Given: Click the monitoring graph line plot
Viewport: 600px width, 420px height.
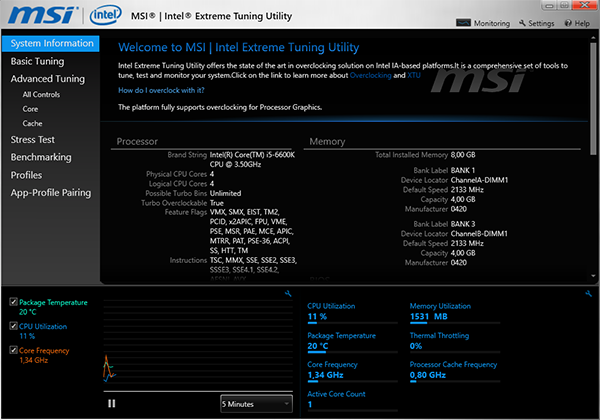Looking at the screenshot, I should (x=109, y=368).
